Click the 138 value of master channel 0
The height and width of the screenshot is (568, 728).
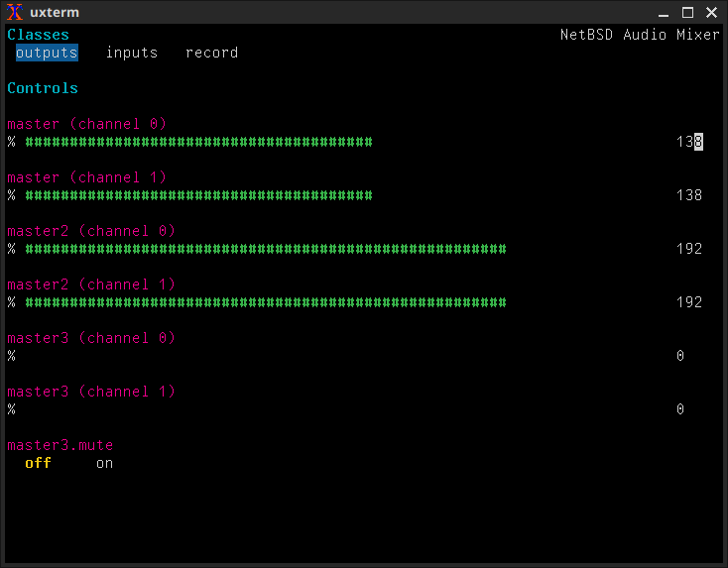click(x=689, y=142)
